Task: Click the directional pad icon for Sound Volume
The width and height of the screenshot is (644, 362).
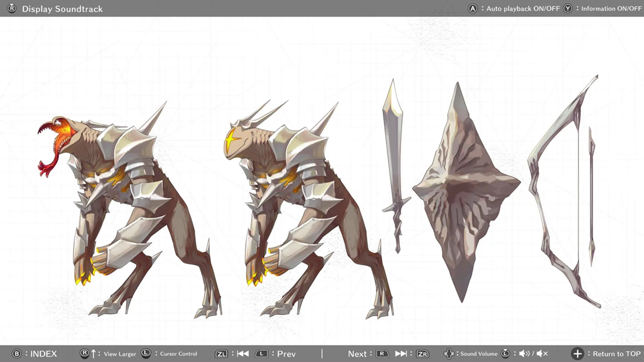Action: click(x=449, y=354)
